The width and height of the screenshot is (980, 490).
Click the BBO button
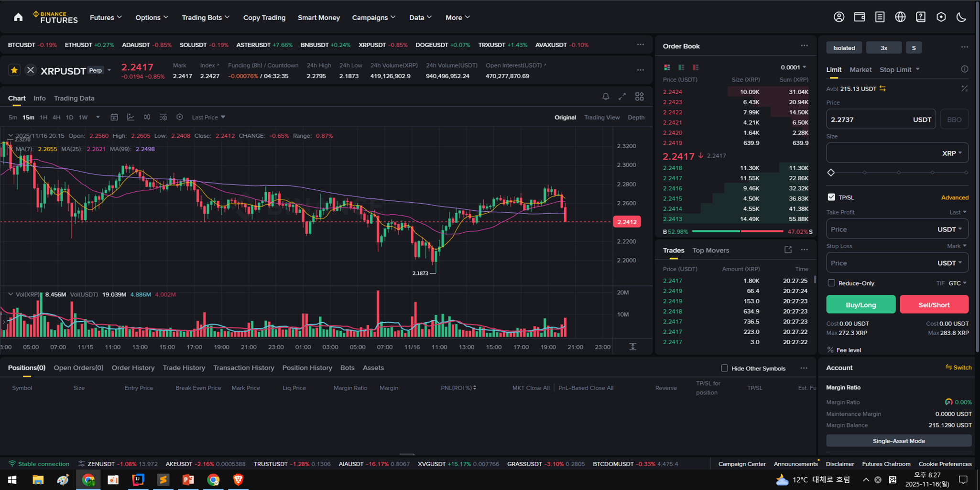(x=954, y=120)
